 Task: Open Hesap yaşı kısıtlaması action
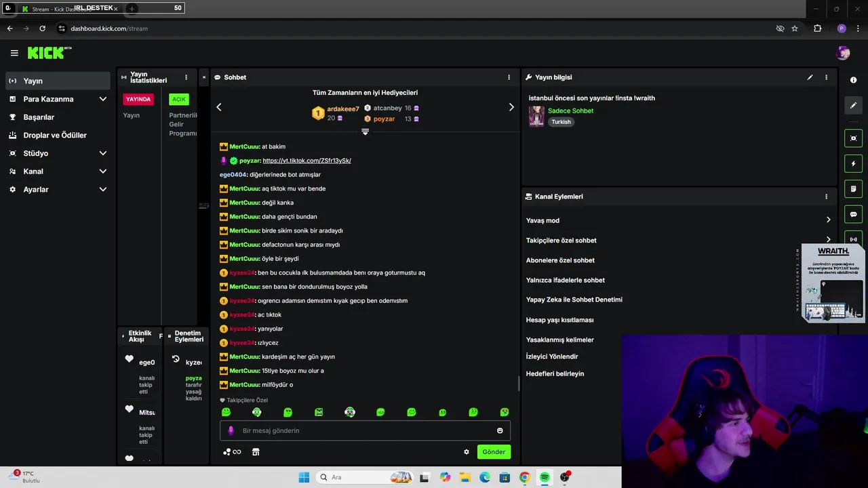point(560,320)
